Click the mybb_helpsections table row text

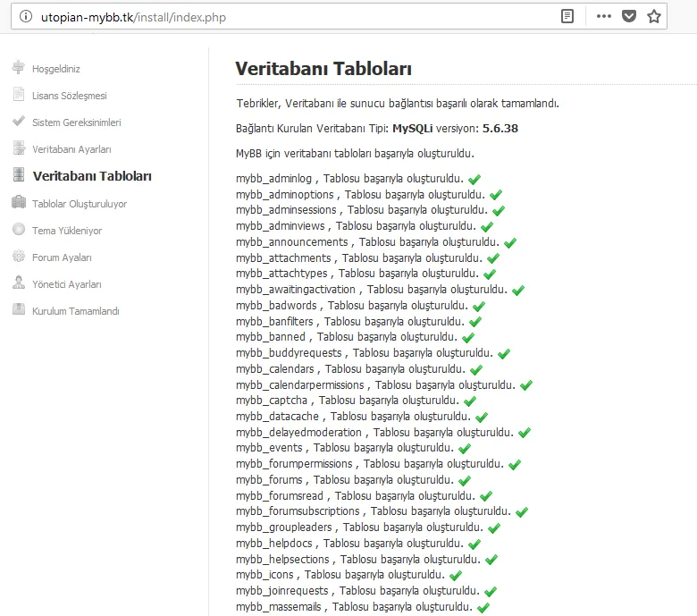358,560
